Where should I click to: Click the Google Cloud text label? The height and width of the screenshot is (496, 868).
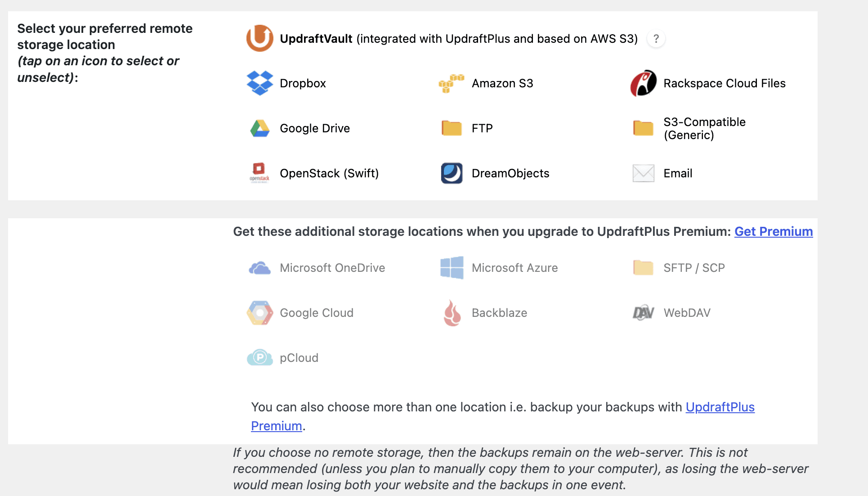point(317,313)
